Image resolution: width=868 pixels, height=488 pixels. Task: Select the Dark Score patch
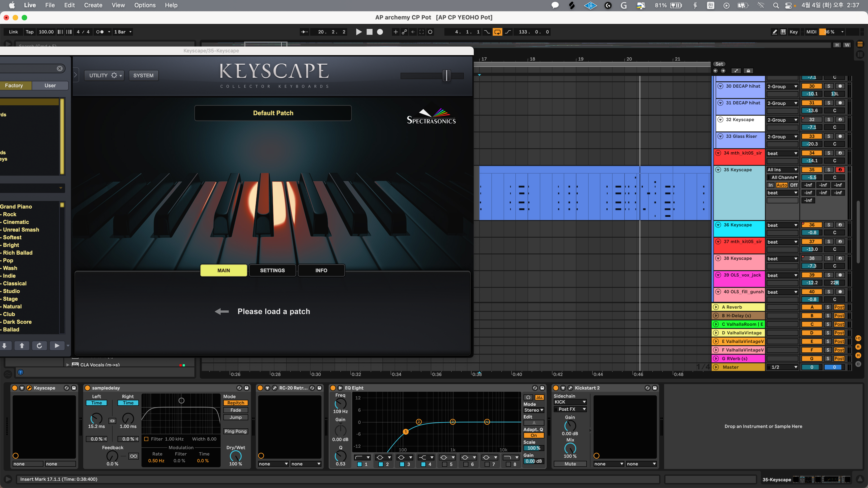pos(17,322)
